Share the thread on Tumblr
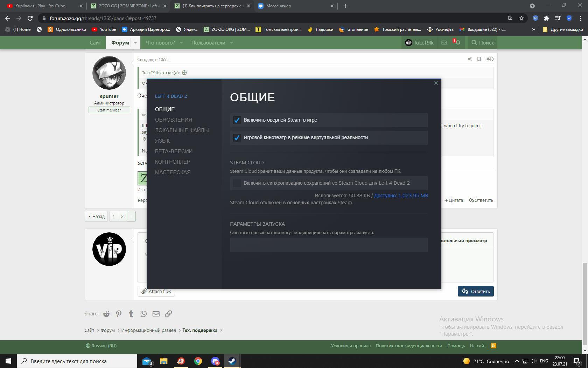The image size is (588, 368). 131,314
